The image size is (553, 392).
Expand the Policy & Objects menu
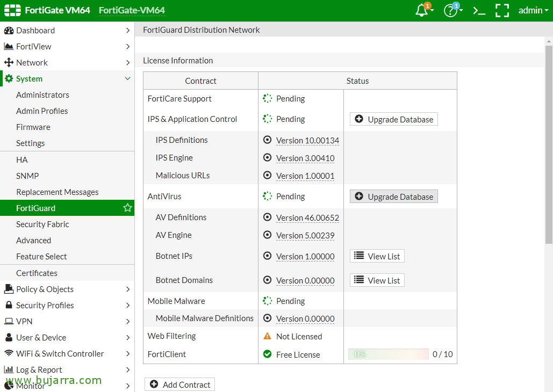(x=127, y=289)
